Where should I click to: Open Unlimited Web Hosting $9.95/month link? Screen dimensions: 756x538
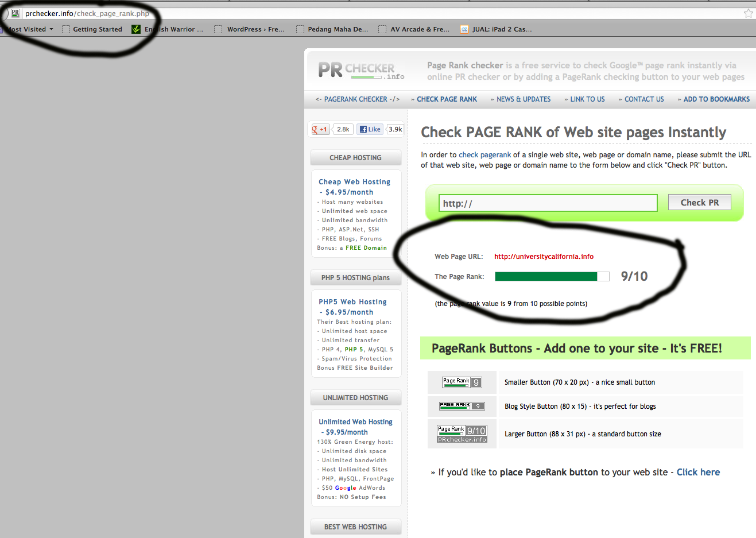coord(355,427)
